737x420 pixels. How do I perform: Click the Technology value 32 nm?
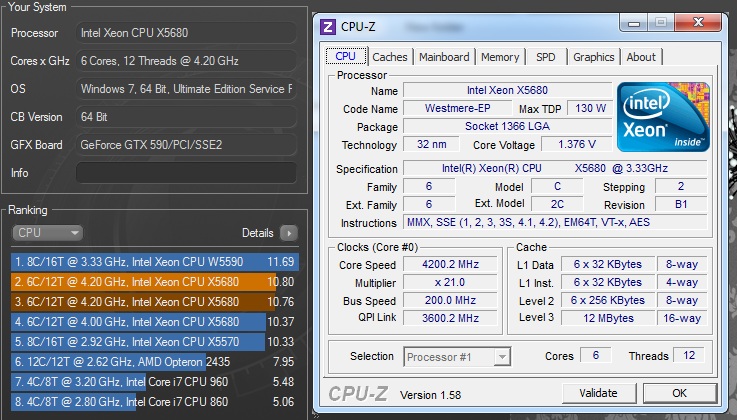[431, 144]
